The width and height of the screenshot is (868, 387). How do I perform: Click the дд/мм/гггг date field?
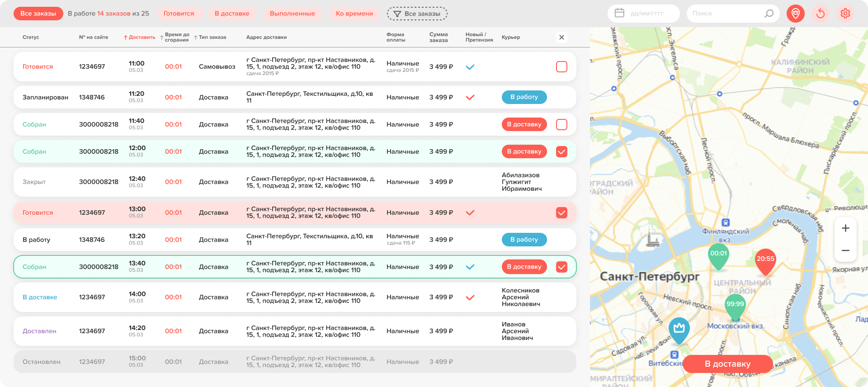point(644,14)
